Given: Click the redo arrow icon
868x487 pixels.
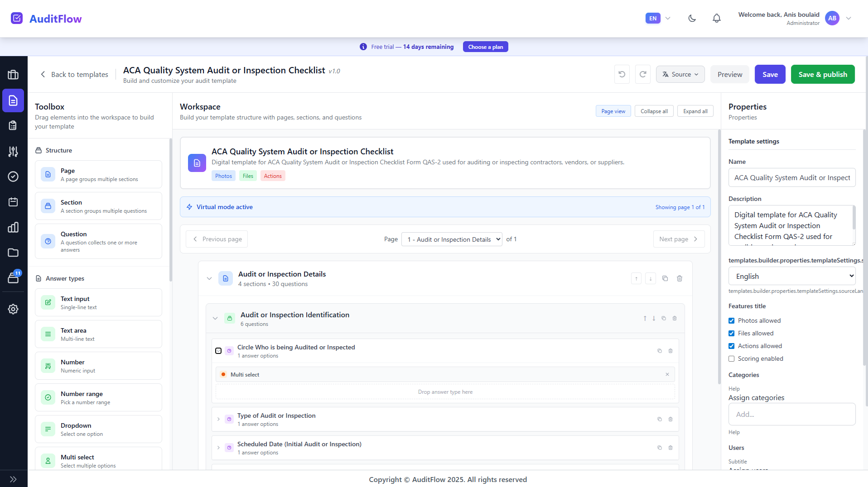Looking at the screenshot, I should (643, 74).
